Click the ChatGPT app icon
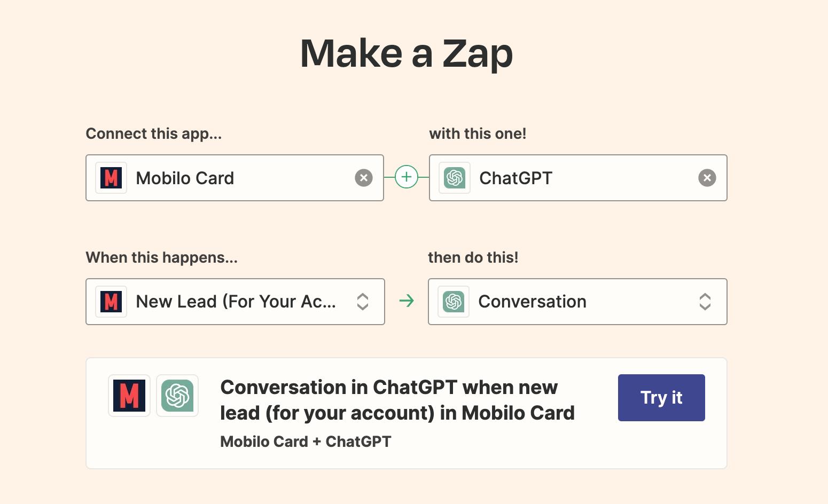Image resolution: width=828 pixels, height=504 pixels. click(x=454, y=178)
